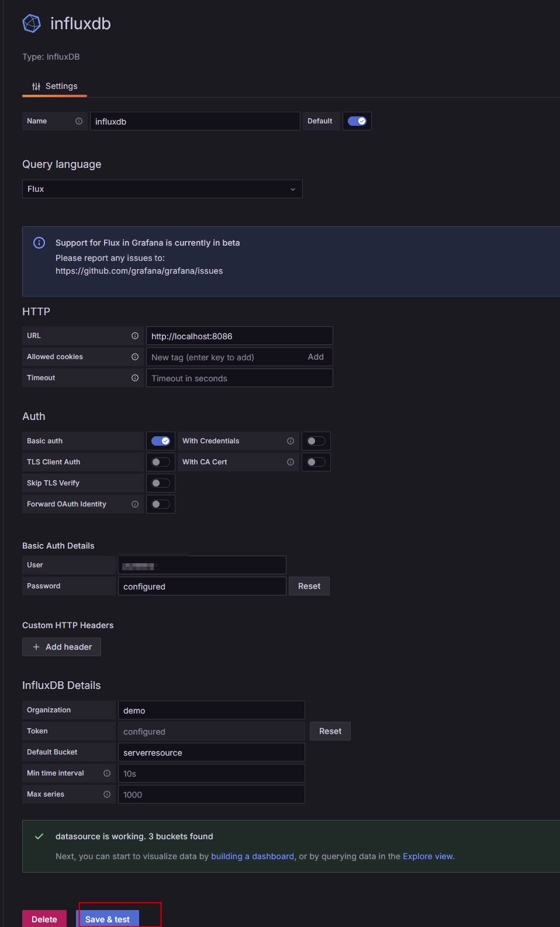Click the 'Custom HTTP Headers' heading
Image resolution: width=560 pixels, height=927 pixels.
pyautogui.click(x=68, y=625)
